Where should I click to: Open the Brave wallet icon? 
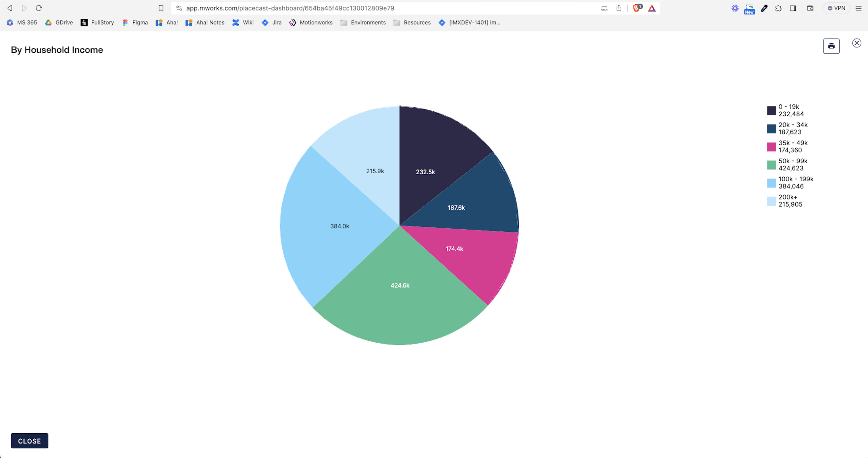coord(810,8)
